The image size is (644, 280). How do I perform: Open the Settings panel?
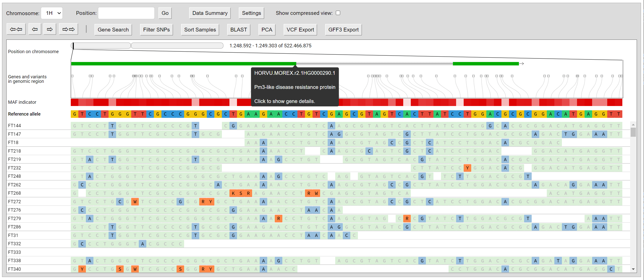click(251, 13)
